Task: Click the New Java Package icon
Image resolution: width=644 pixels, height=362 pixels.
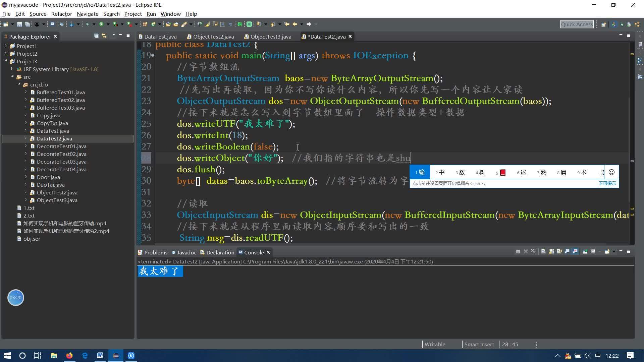Action: 145,24
